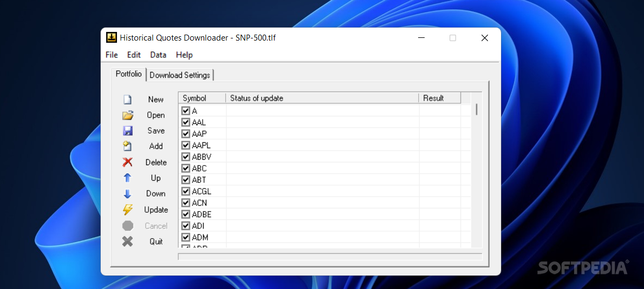Click the Quit button label
Image resolution: width=644 pixels, height=289 pixels.
[x=156, y=242]
